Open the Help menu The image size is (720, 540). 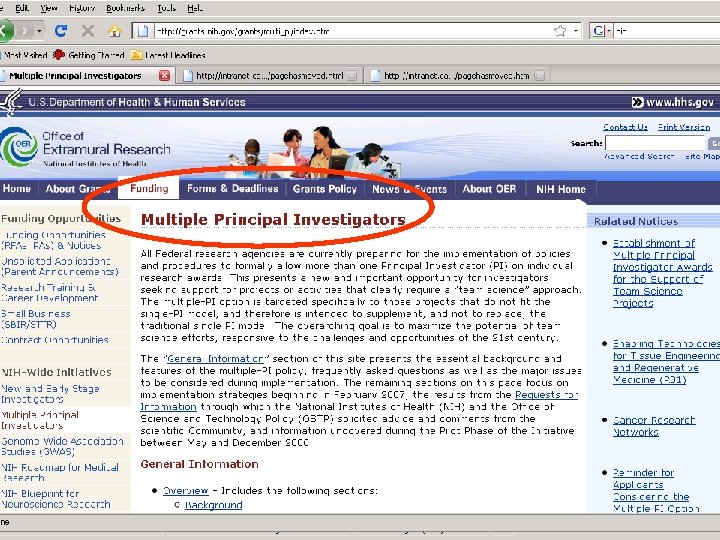tap(195, 8)
